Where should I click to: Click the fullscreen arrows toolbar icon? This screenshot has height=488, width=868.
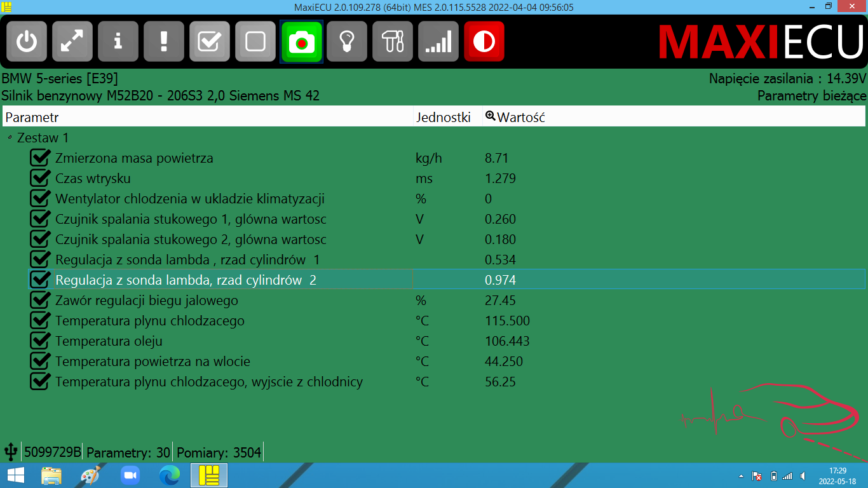click(72, 42)
